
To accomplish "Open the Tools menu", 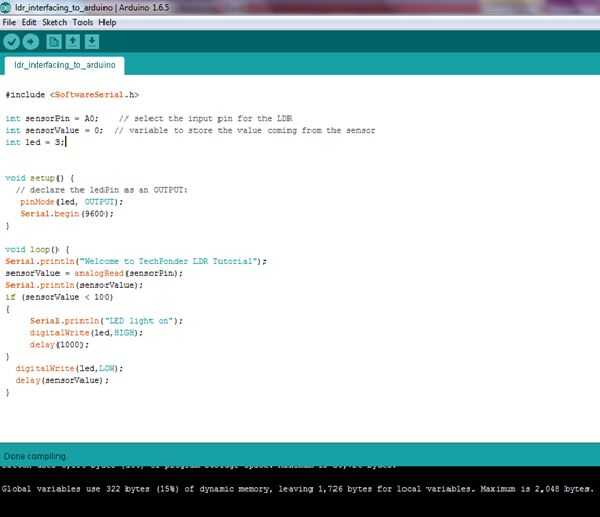I will click(x=83, y=23).
